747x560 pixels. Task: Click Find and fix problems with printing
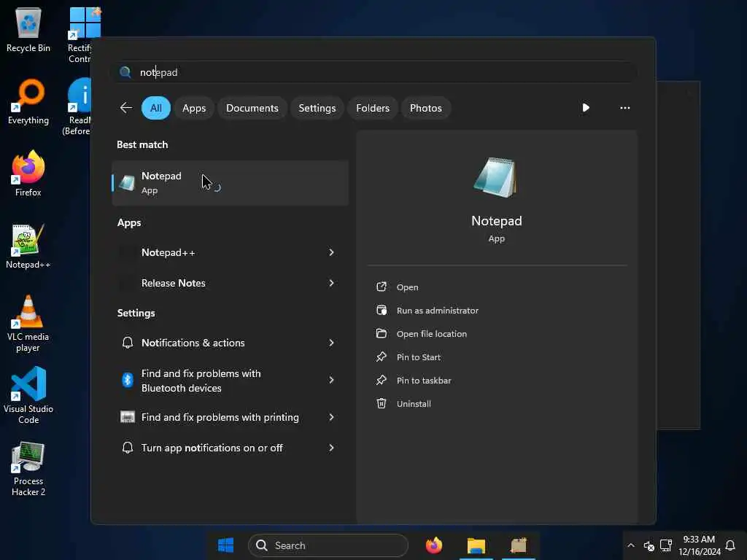point(220,417)
